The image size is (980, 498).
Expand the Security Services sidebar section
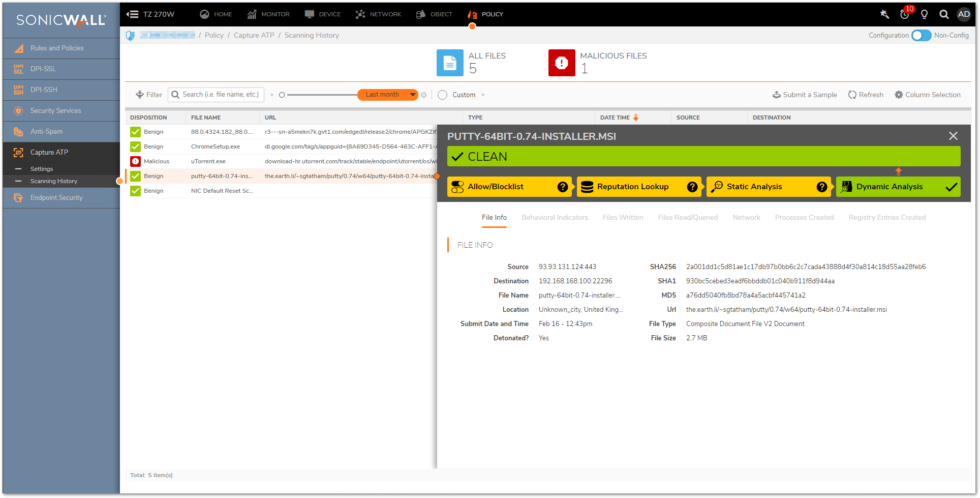[56, 110]
